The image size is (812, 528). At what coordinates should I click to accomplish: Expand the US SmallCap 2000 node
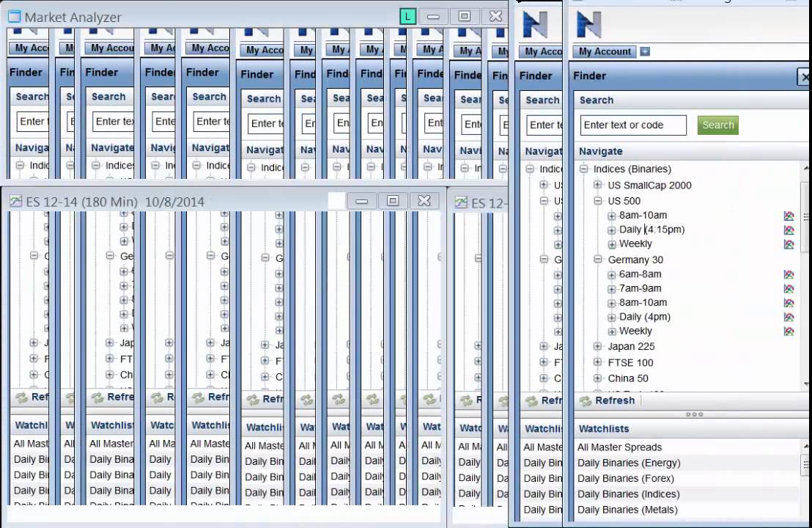597,185
